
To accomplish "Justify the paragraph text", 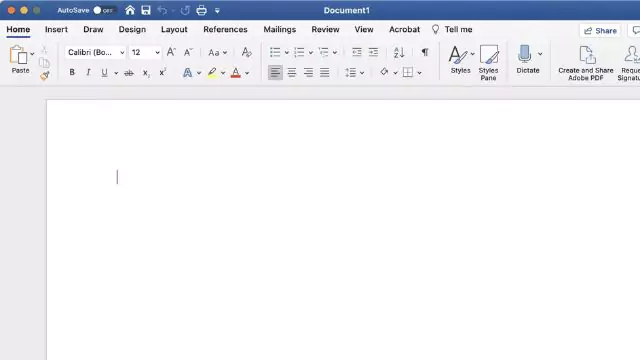I will (x=324, y=73).
